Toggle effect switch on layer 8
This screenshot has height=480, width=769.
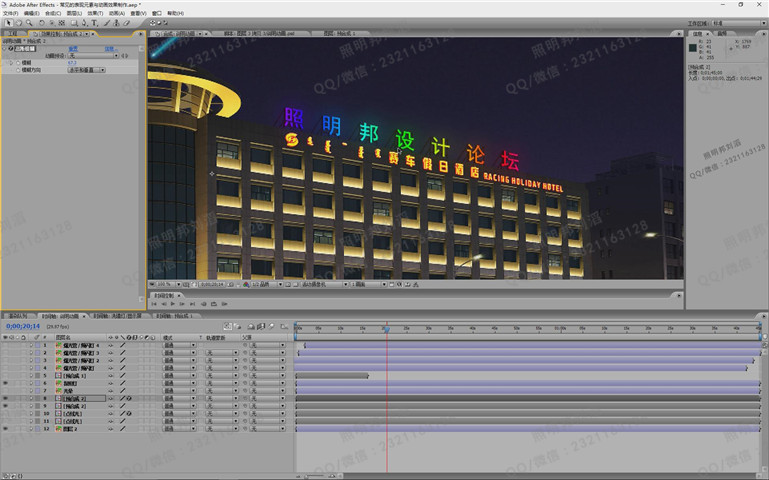click(128, 398)
